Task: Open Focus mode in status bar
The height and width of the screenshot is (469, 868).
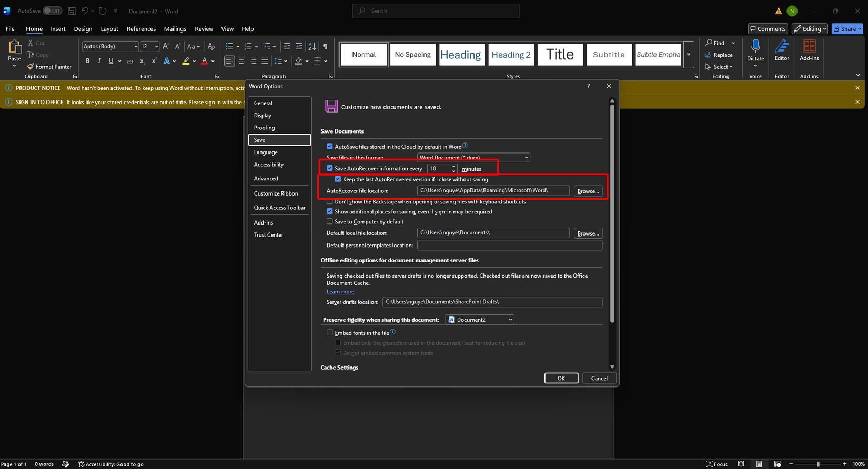Action: click(717, 464)
